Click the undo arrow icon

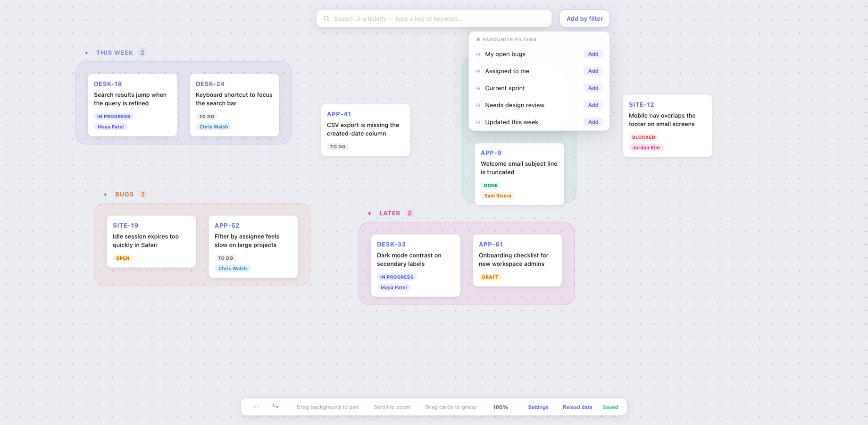256,407
